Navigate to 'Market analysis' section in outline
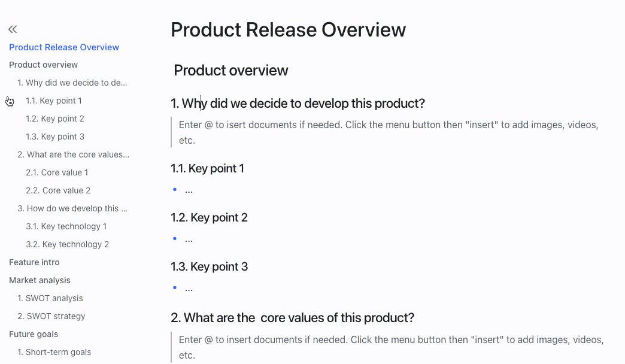 (x=40, y=280)
